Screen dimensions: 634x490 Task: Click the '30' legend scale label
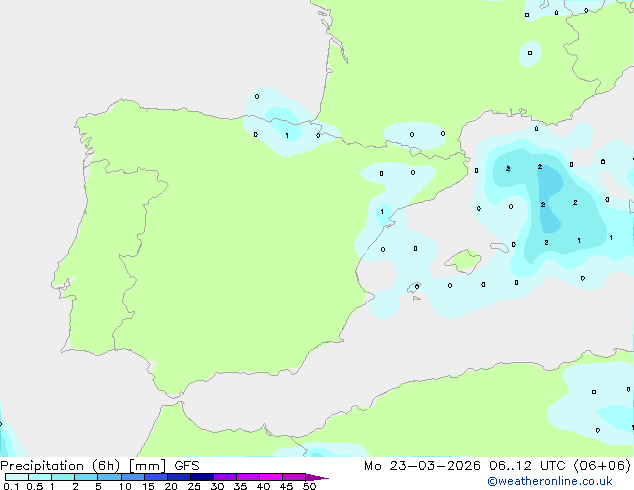tap(217, 486)
